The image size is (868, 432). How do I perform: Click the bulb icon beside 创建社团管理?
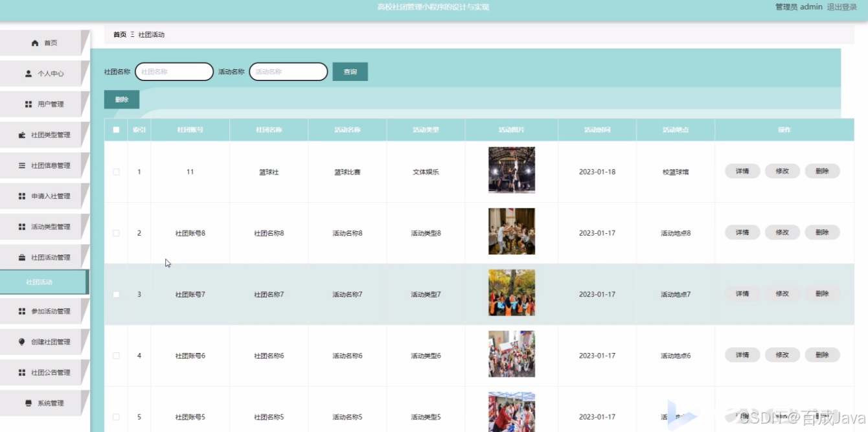[x=22, y=342]
